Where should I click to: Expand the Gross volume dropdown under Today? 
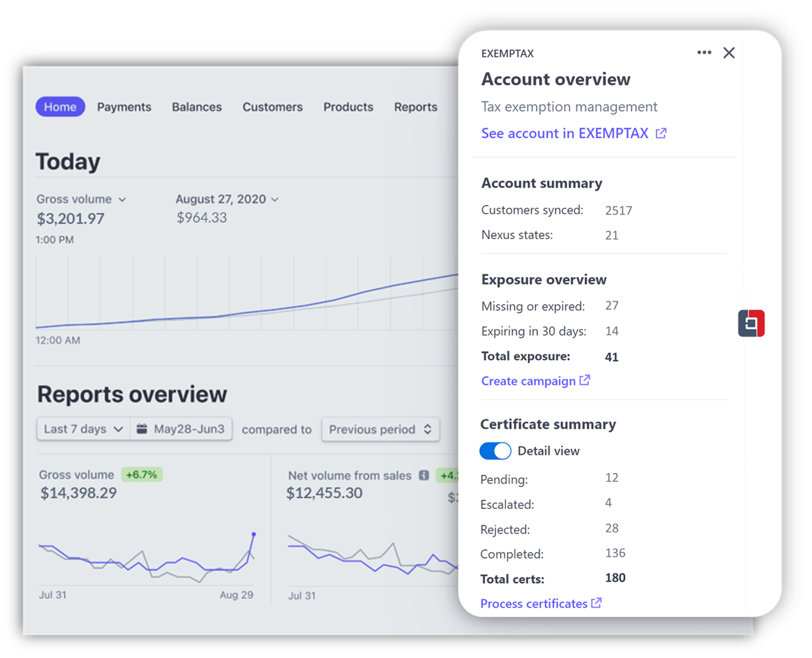pyautogui.click(x=81, y=199)
